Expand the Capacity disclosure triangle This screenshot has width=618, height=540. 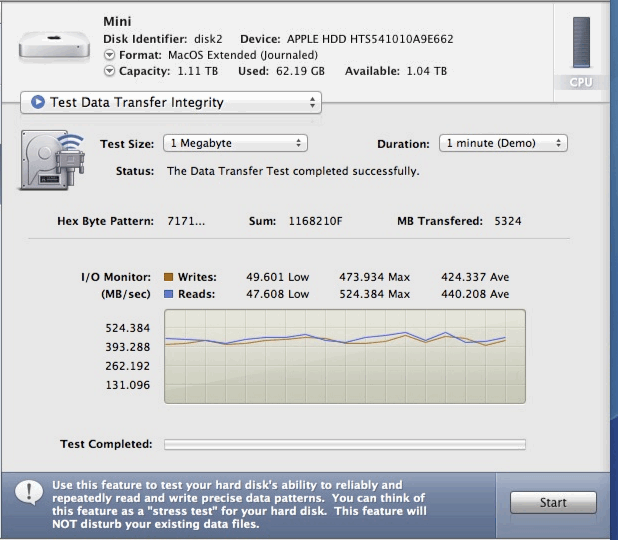(109, 71)
